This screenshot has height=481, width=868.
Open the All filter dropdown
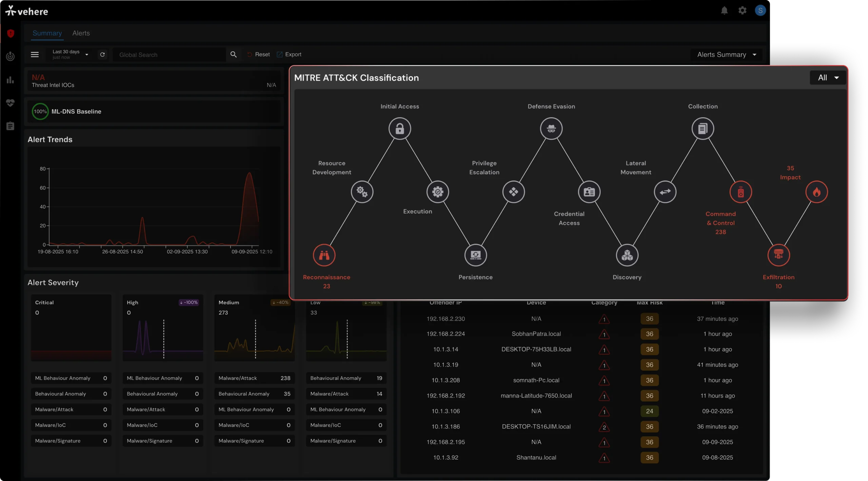tap(828, 78)
